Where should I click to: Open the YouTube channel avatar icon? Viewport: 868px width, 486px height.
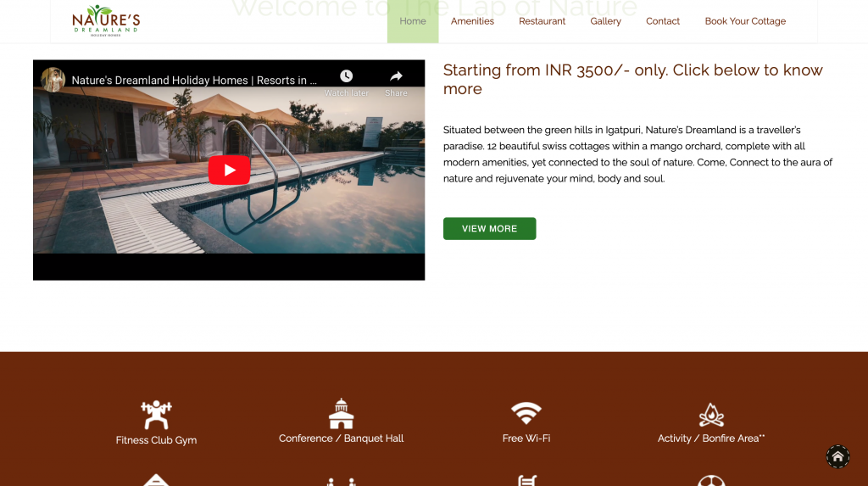[53, 80]
